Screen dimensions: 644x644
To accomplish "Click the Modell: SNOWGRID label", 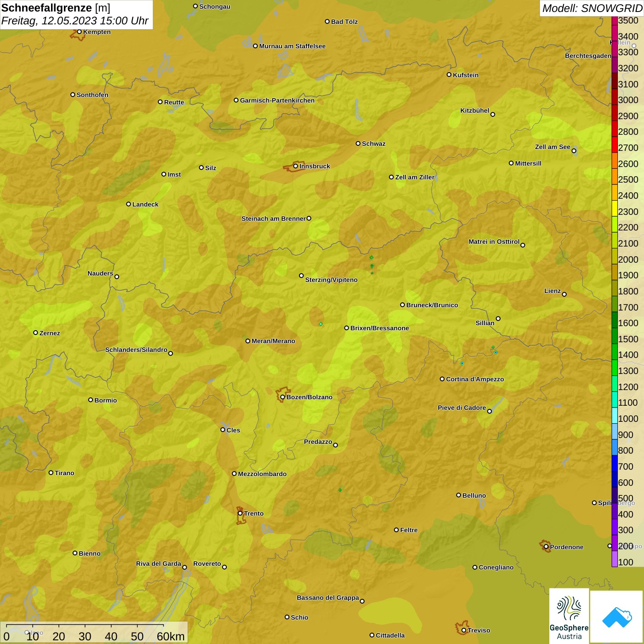I will tap(592, 8).
